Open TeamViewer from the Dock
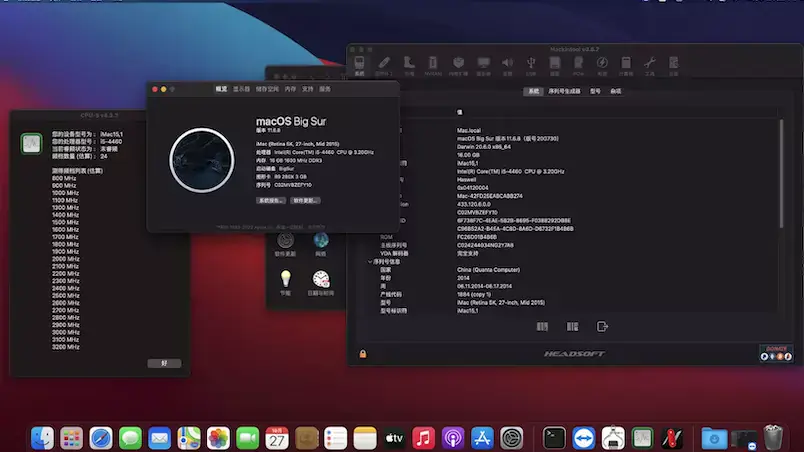This screenshot has height=452, width=804. 584,438
